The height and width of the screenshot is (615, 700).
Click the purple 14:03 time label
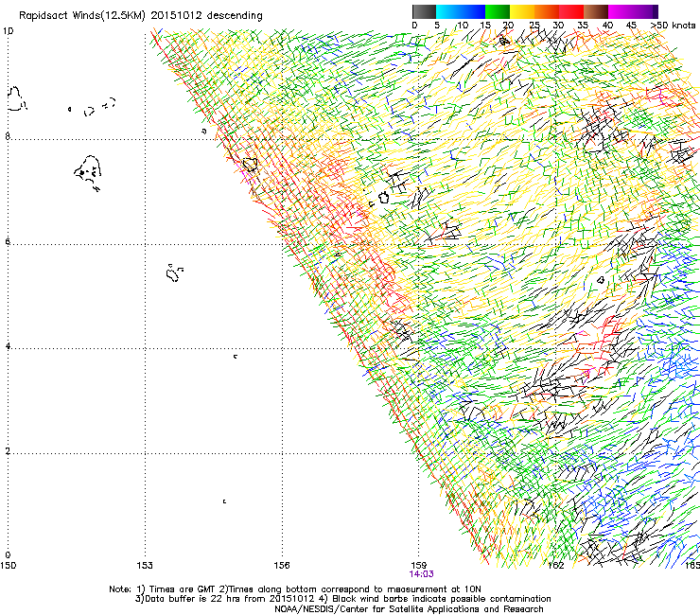point(421,574)
